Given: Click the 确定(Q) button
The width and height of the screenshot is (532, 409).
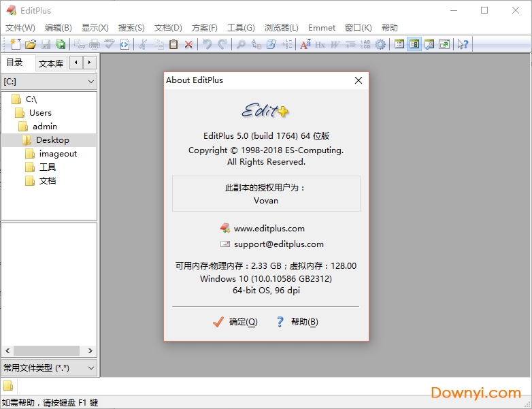Looking at the screenshot, I should [x=235, y=321].
